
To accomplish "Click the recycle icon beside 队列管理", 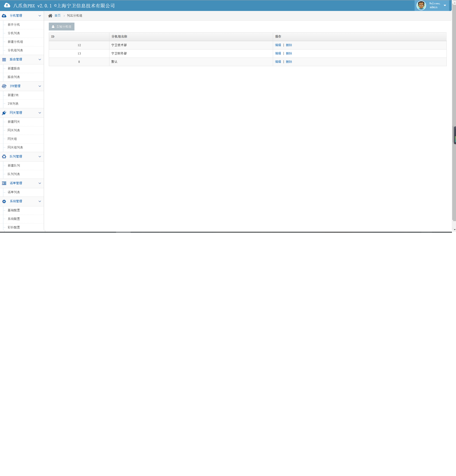I will [x=4, y=157].
